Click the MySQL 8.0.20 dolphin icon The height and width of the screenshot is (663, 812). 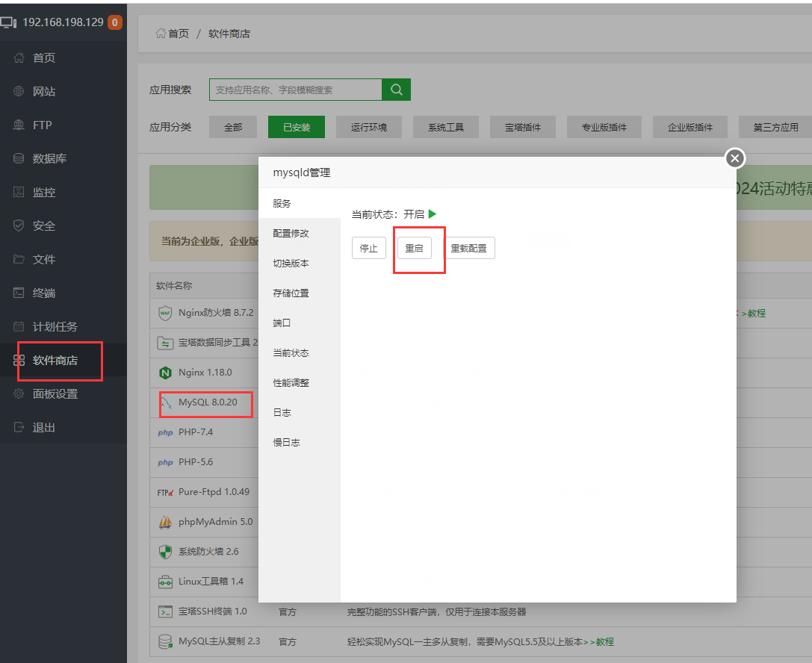167,402
